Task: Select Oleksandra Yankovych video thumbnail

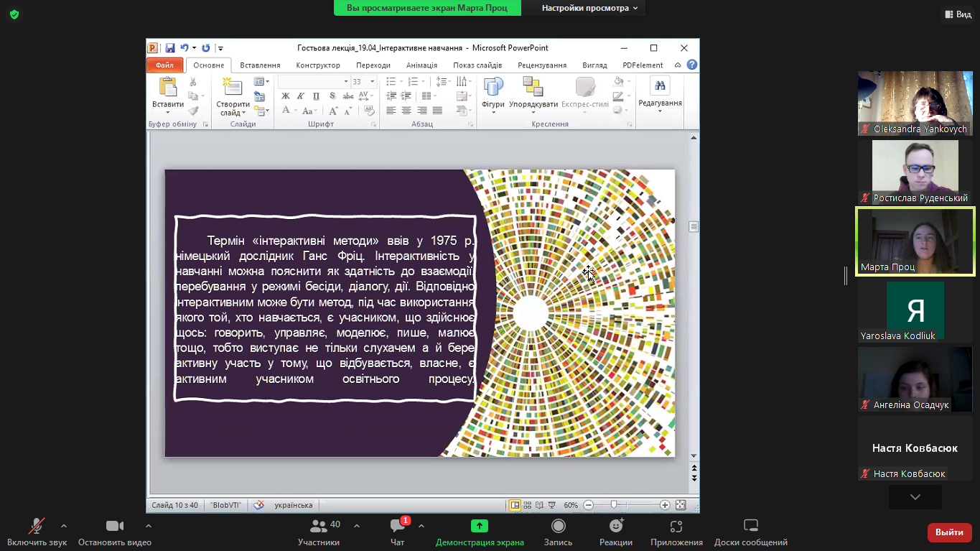Action: coord(915,103)
